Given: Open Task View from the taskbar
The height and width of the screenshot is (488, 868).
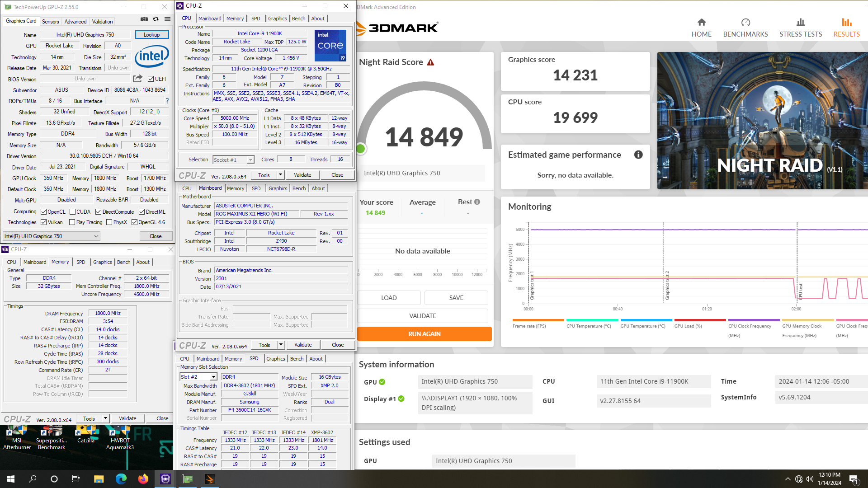Looking at the screenshot, I should coord(76,479).
